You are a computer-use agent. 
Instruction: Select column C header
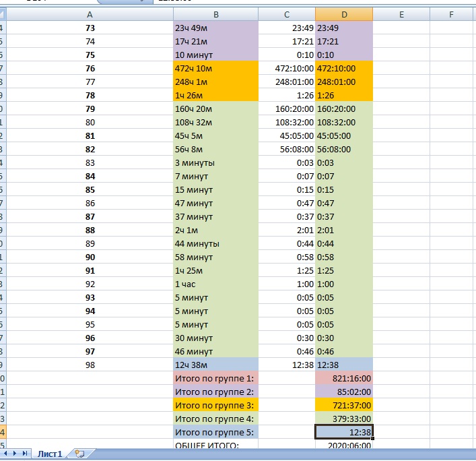point(287,14)
